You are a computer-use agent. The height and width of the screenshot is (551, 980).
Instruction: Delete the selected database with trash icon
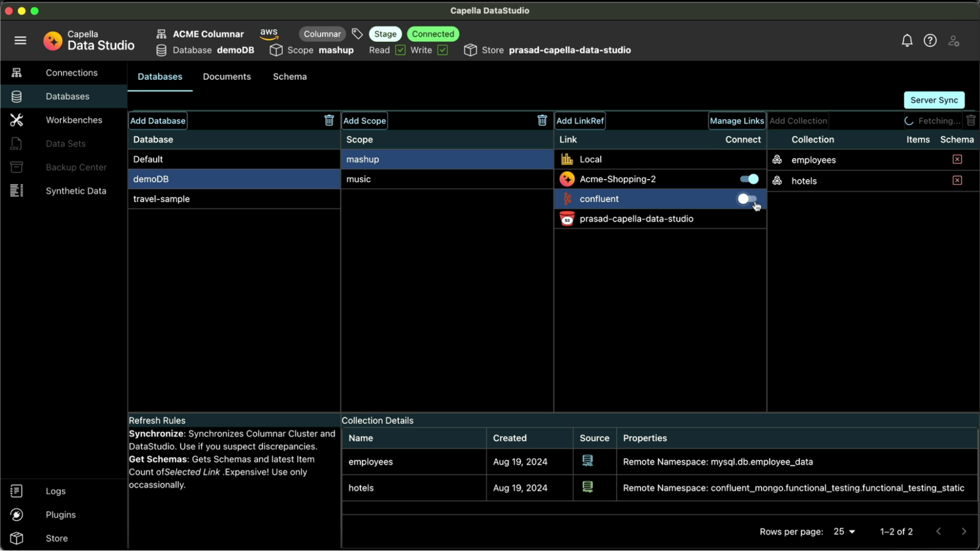coord(329,120)
